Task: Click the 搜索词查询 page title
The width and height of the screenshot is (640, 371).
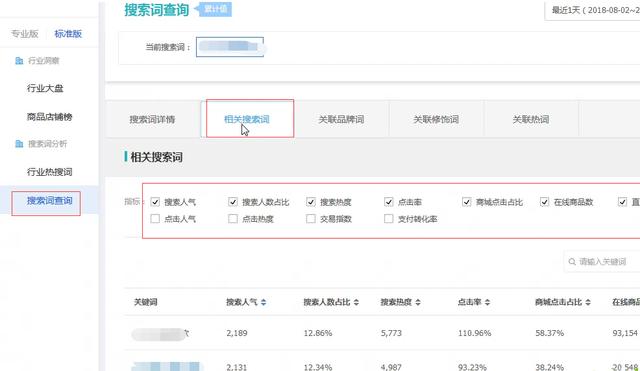Action: 156,10
